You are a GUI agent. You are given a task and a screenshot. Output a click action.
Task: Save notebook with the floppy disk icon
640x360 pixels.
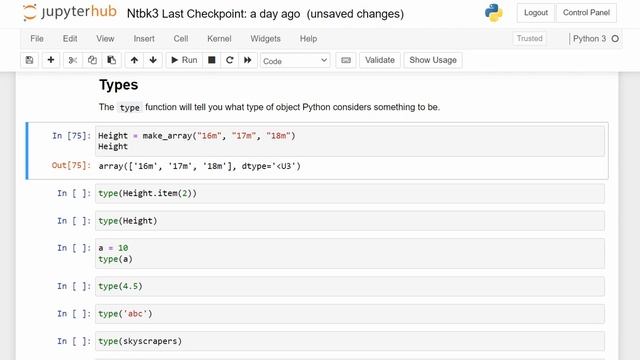[29, 60]
